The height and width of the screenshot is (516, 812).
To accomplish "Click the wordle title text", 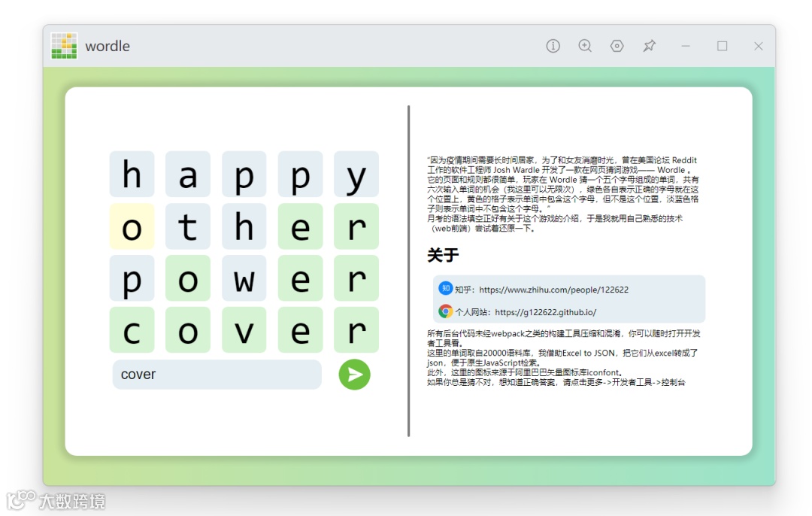I will [108, 46].
